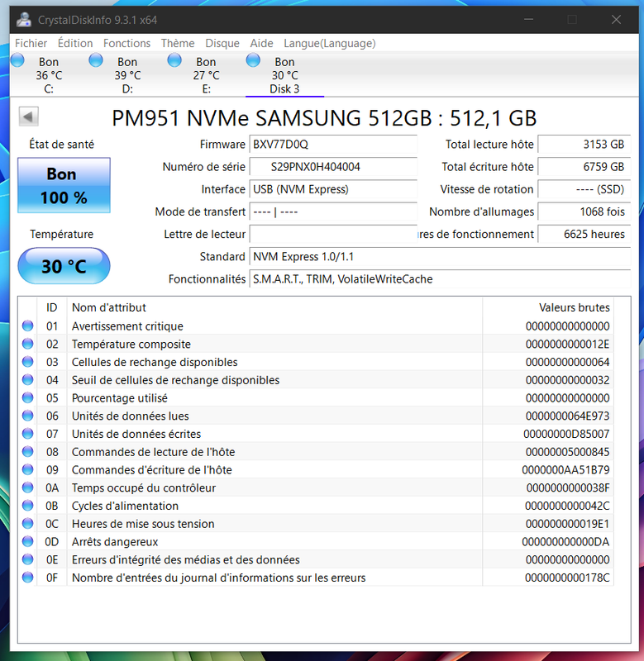Open the Aide menu

pos(261,43)
